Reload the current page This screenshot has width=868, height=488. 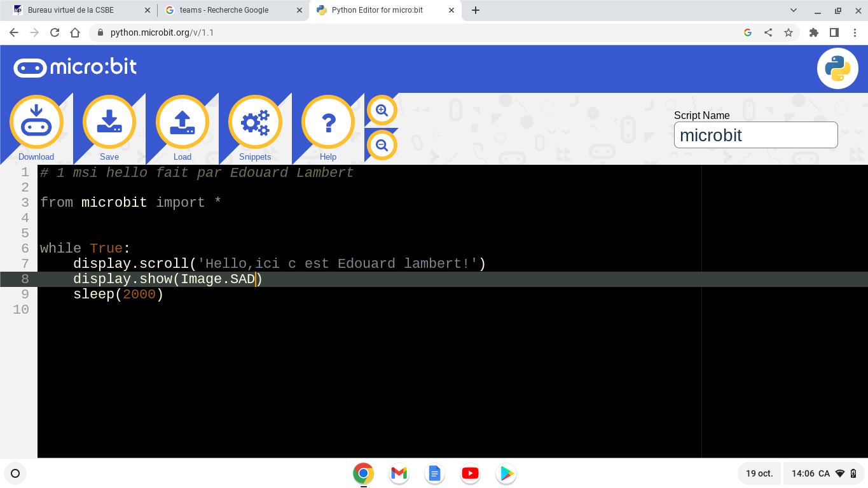point(55,32)
